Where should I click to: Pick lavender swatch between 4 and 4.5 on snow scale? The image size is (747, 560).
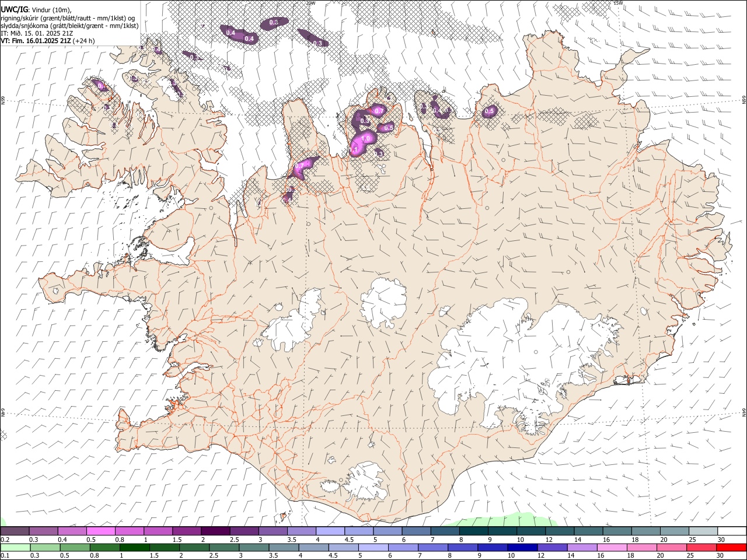pyautogui.click(x=329, y=531)
